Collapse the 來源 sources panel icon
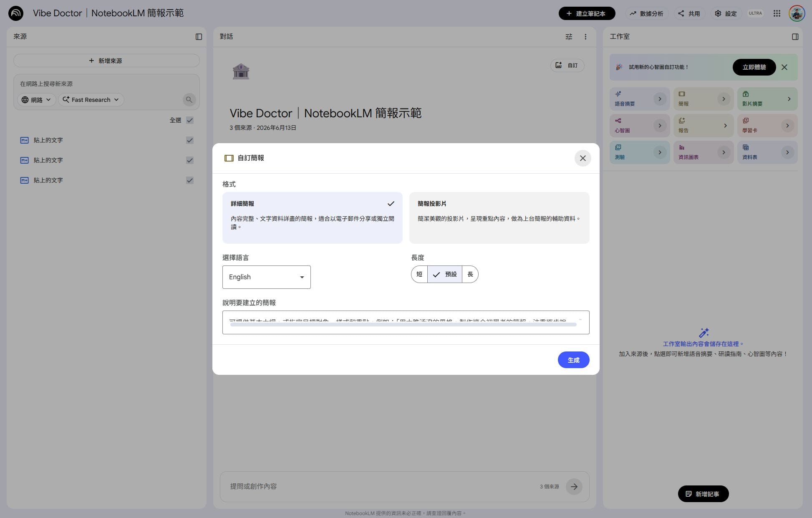This screenshot has width=812, height=518. pyautogui.click(x=199, y=37)
